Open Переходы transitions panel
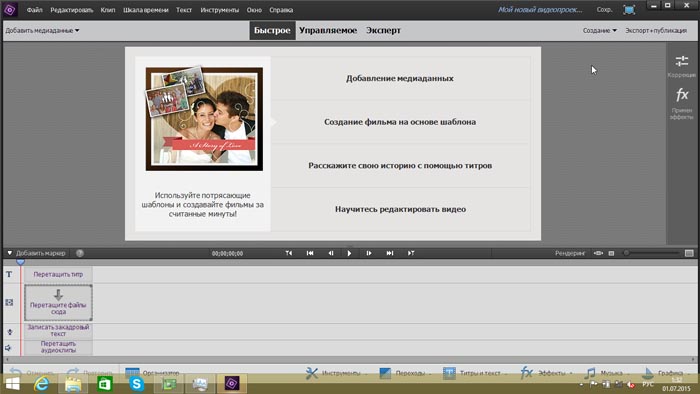 pos(404,373)
